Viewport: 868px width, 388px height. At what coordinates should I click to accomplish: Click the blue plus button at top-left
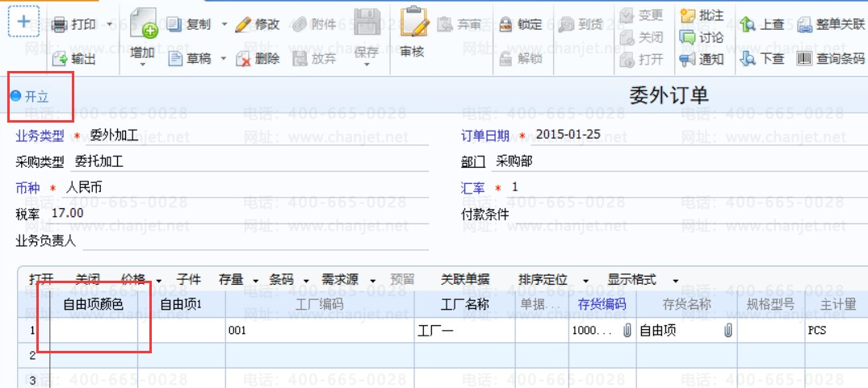(x=23, y=22)
